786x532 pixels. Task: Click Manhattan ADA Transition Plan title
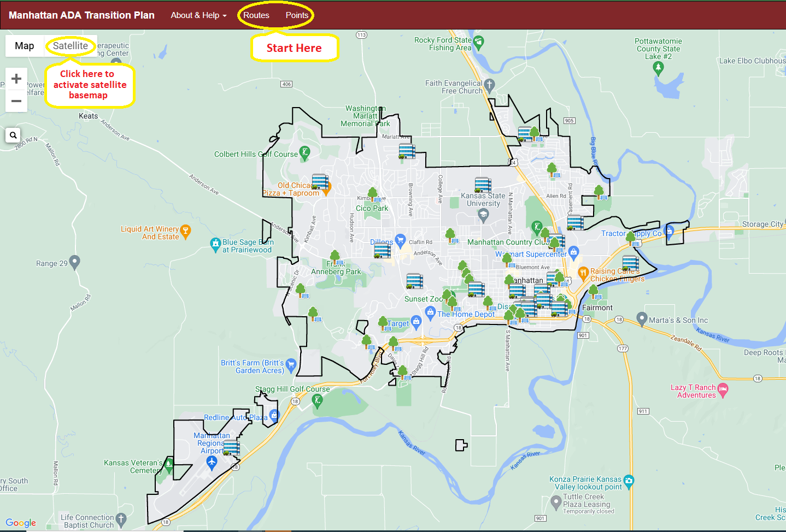pyautogui.click(x=81, y=15)
